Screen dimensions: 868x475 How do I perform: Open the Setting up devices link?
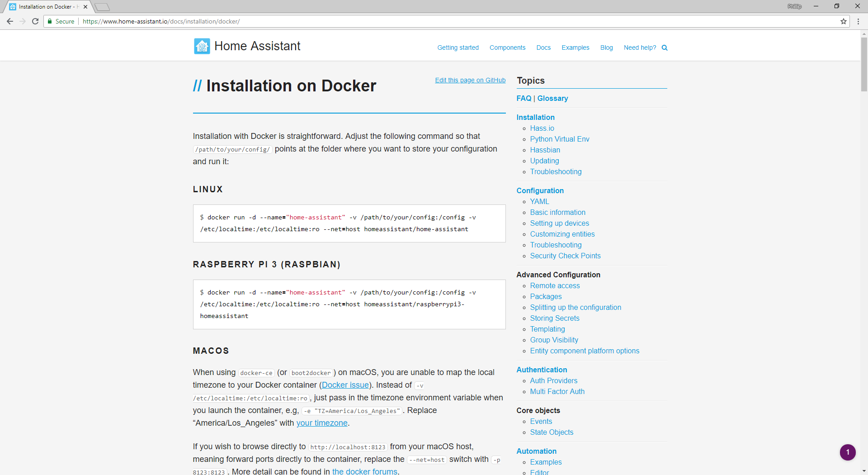click(x=560, y=223)
